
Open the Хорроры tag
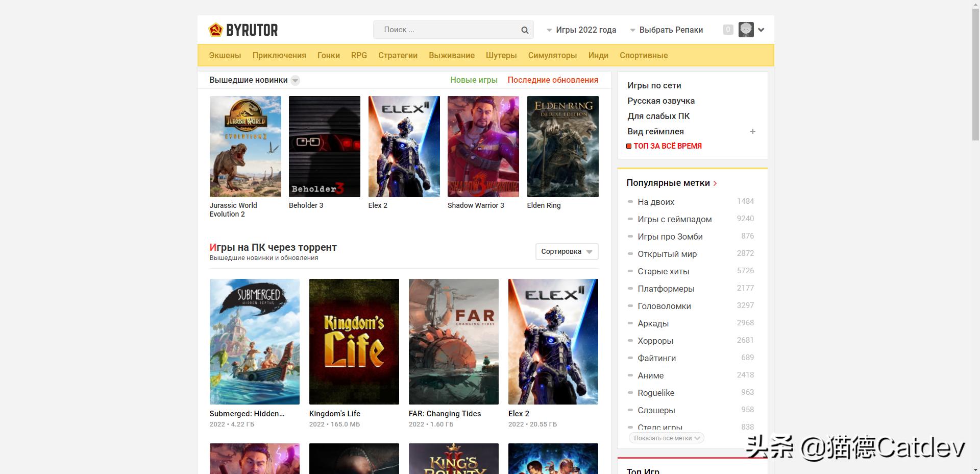655,341
